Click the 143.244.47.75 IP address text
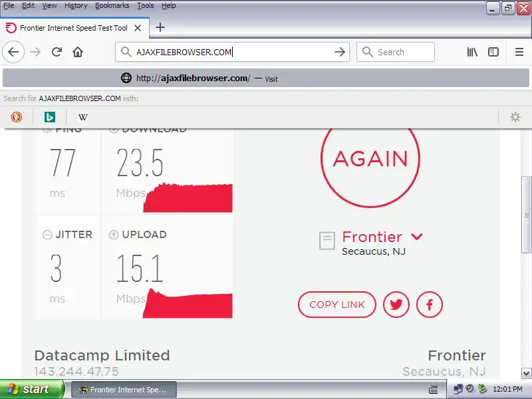 pyautogui.click(x=76, y=372)
